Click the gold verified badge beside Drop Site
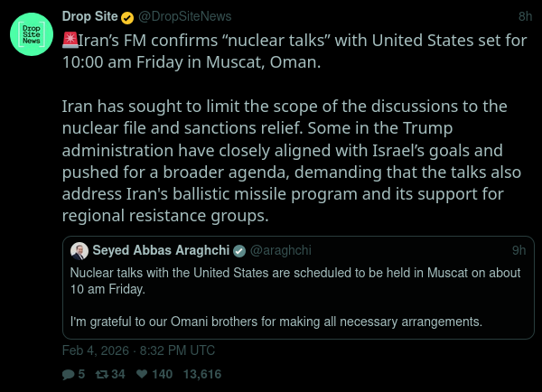This screenshot has height=392, width=542. (x=129, y=16)
